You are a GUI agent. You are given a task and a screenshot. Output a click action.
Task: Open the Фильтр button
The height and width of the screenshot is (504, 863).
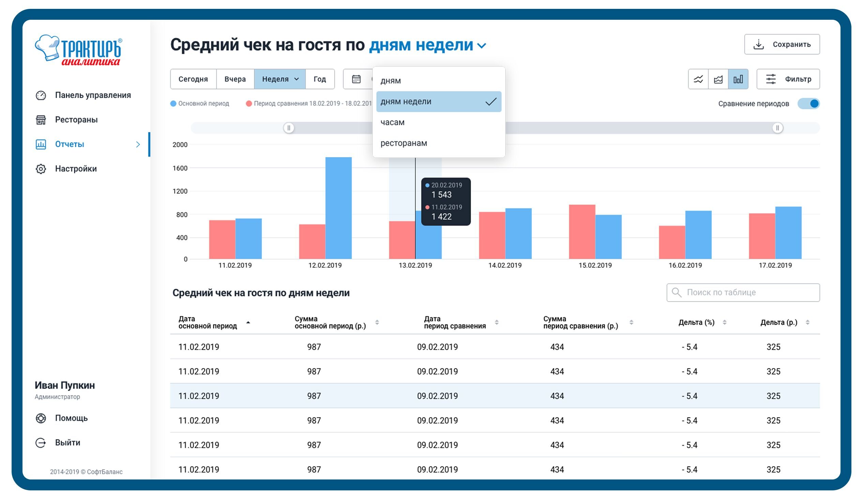pyautogui.click(x=788, y=79)
